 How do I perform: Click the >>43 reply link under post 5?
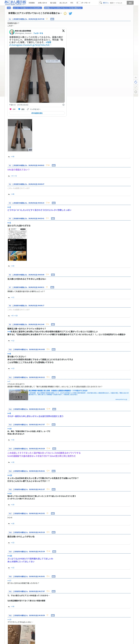point(12,266)
